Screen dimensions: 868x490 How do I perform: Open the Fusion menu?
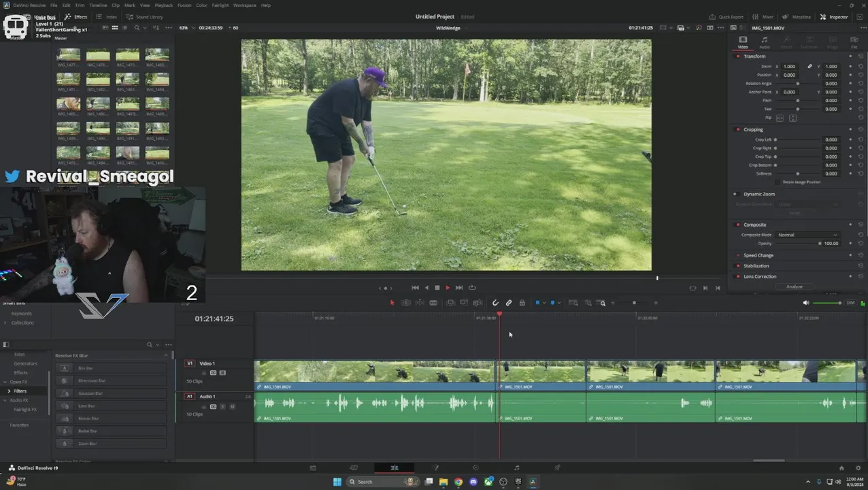184,5
